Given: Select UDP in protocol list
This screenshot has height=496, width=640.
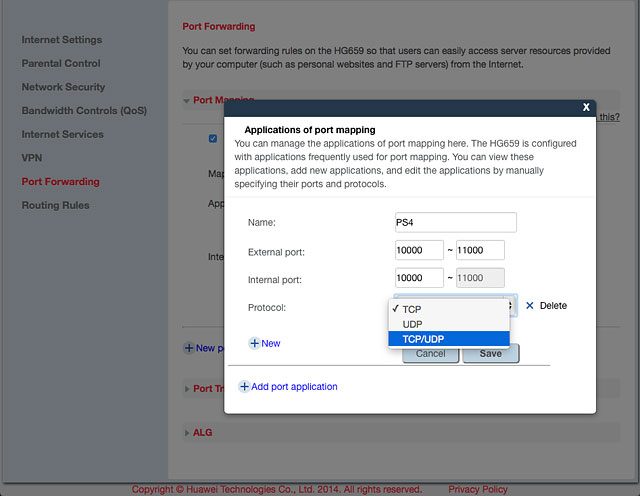Looking at the screenshot, I should pos(449,324).
